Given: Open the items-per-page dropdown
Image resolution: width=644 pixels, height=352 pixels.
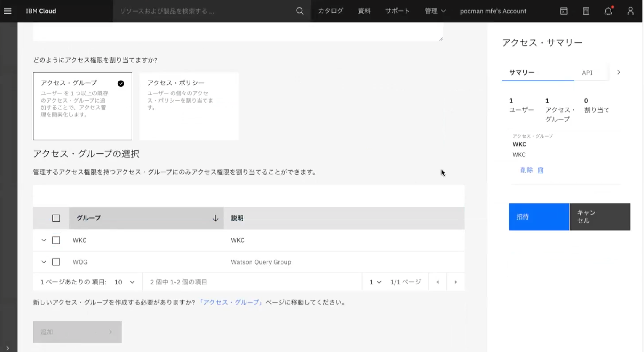Looking at the screenshot, I should [x=124, y=282].
